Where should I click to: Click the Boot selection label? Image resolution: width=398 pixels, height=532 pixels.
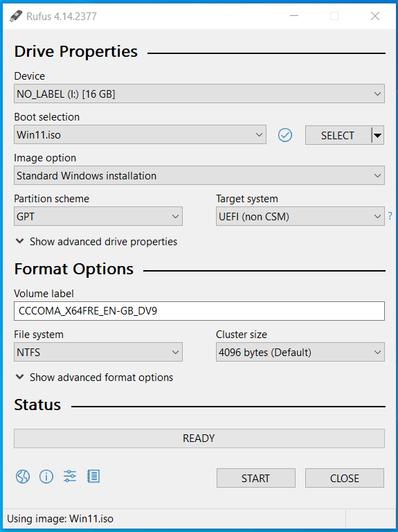click(x=47, y=116)
